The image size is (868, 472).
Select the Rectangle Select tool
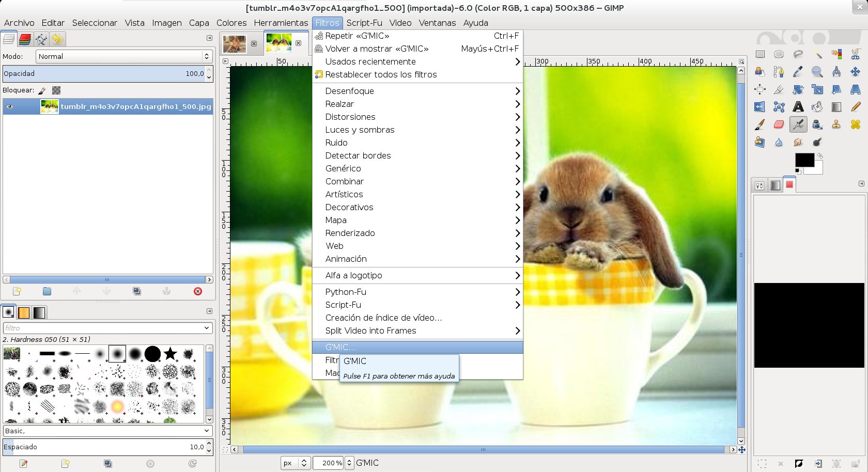click(x=760, y=54)
